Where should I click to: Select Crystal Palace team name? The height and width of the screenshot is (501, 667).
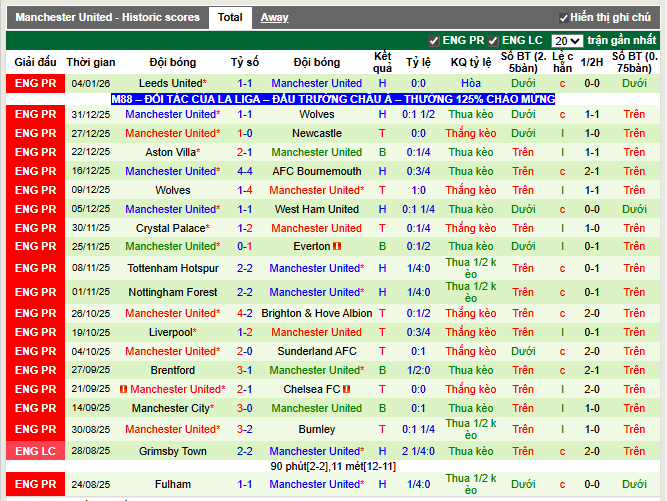[x=173, y=228]
